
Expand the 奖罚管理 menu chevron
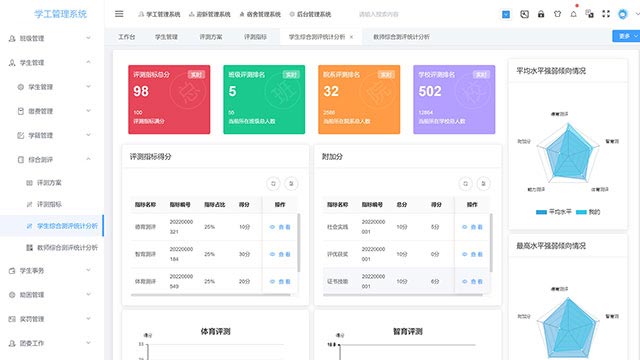click(x=88, y=319)
